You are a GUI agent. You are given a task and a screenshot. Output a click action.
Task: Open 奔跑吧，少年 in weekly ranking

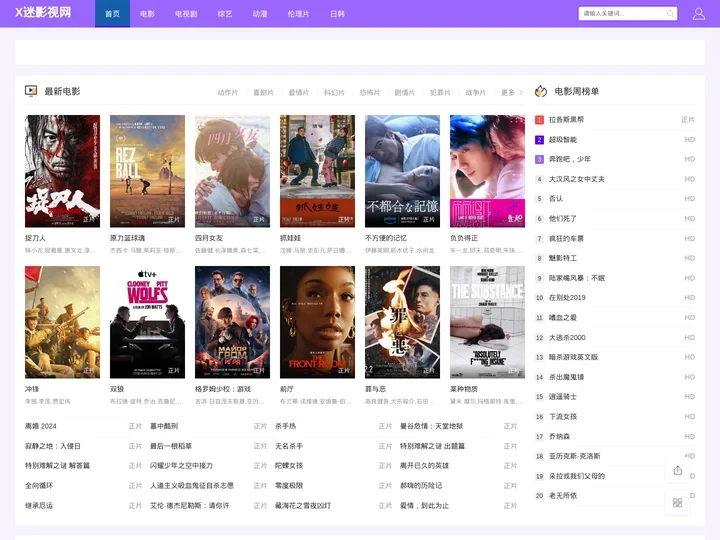(x=570, y=159)
